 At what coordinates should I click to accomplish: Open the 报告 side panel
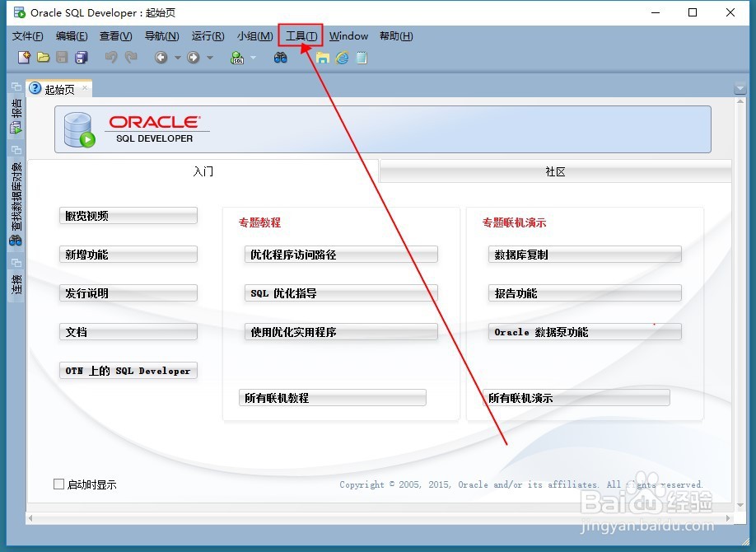16,116
